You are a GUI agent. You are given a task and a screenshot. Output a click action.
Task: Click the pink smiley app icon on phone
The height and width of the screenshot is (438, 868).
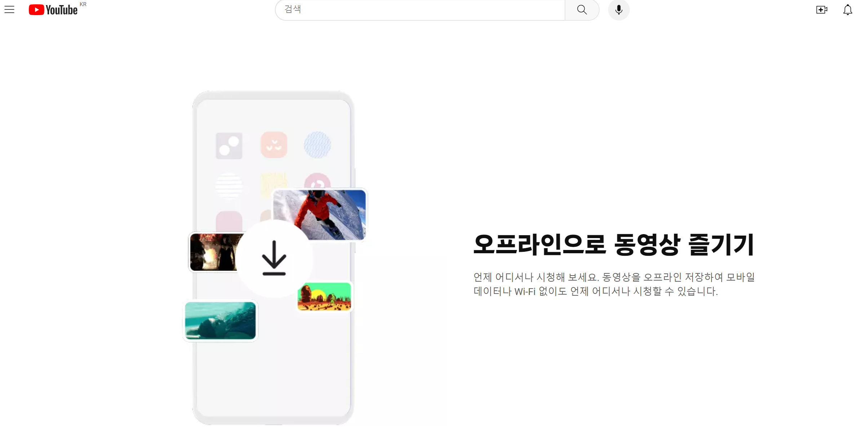(274, 145)
